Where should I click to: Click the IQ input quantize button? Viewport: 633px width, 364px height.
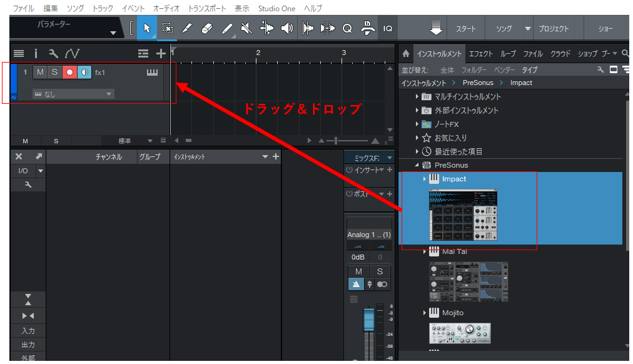388,28
